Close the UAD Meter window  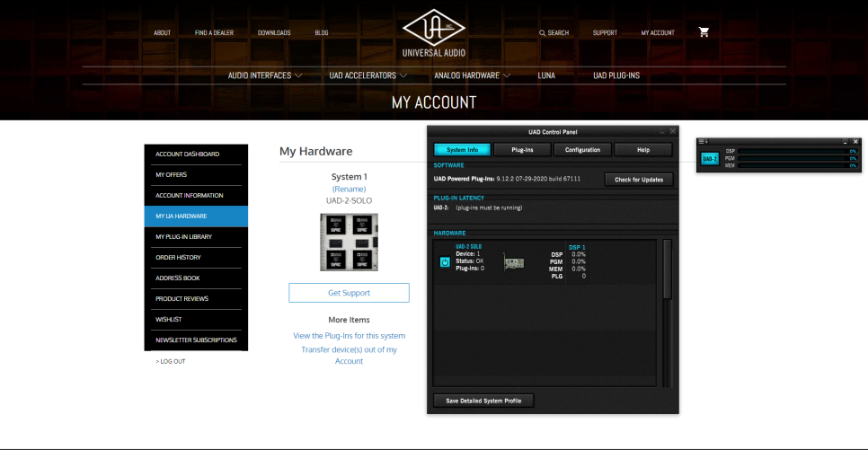(x=855, y=142)
